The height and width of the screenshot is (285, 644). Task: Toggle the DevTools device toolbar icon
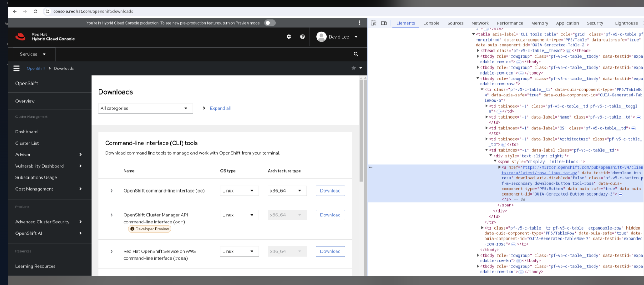click(x=384, y=23)
